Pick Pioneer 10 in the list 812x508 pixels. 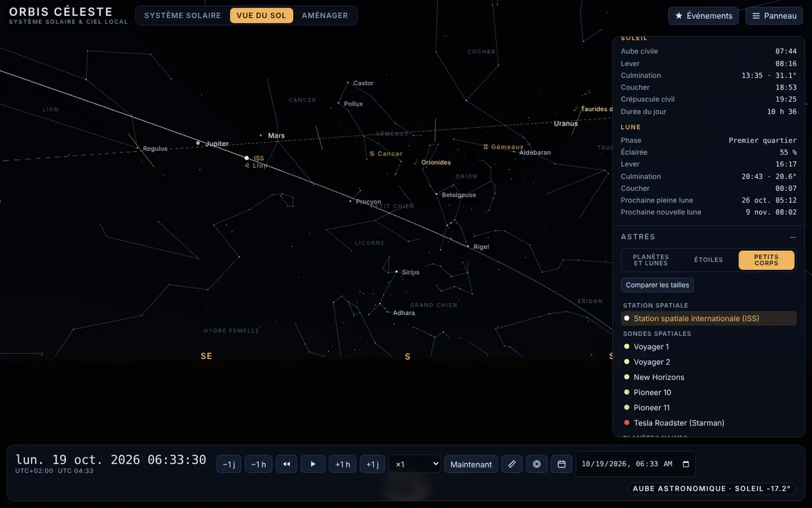[x=709, y=392]
